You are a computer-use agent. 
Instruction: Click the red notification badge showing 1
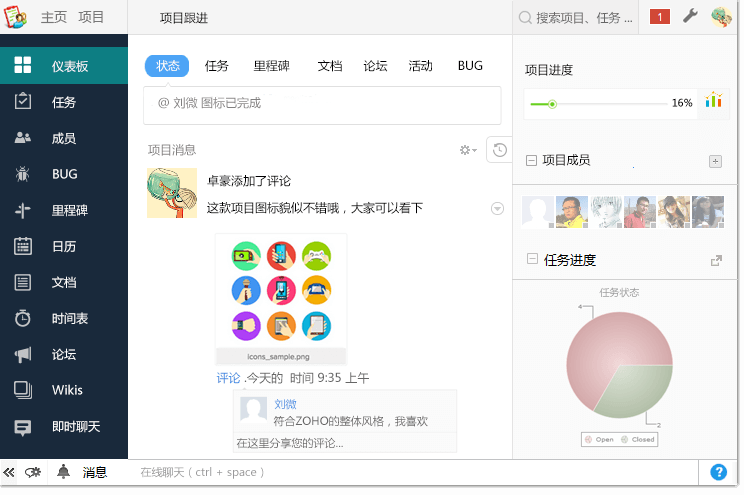660,17
